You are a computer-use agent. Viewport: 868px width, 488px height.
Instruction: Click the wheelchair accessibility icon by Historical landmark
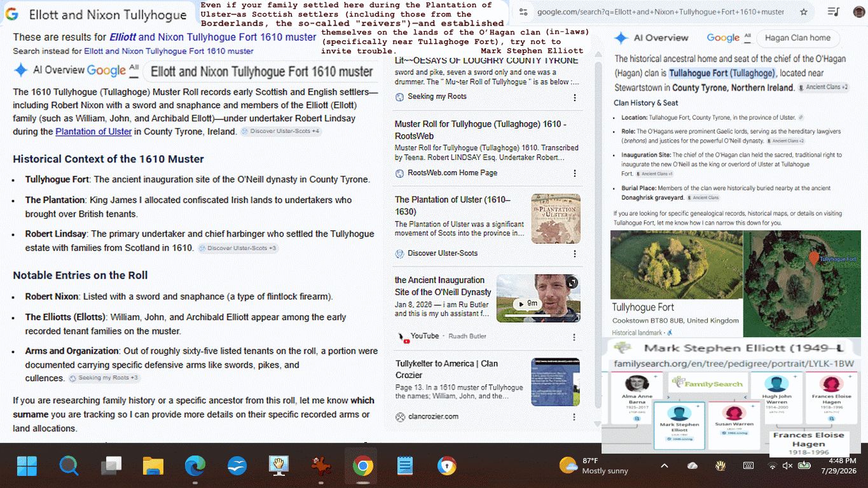point(670,333)
